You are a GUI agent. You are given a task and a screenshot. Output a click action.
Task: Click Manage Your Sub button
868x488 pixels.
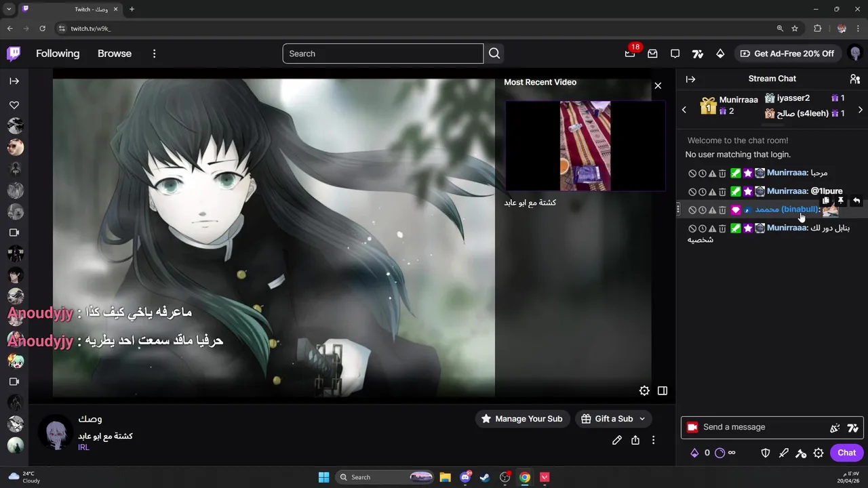[522, 419]
